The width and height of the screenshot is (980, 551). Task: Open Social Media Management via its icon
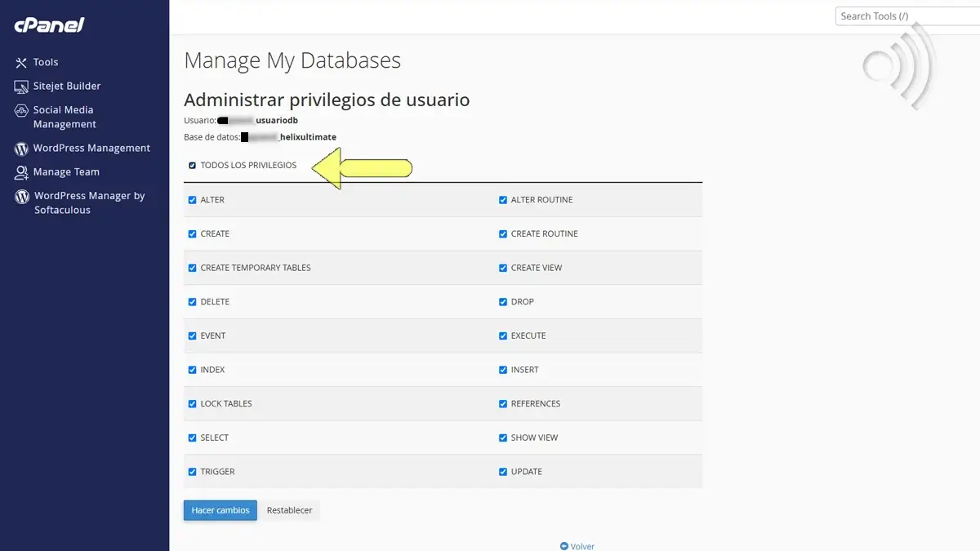20,110
